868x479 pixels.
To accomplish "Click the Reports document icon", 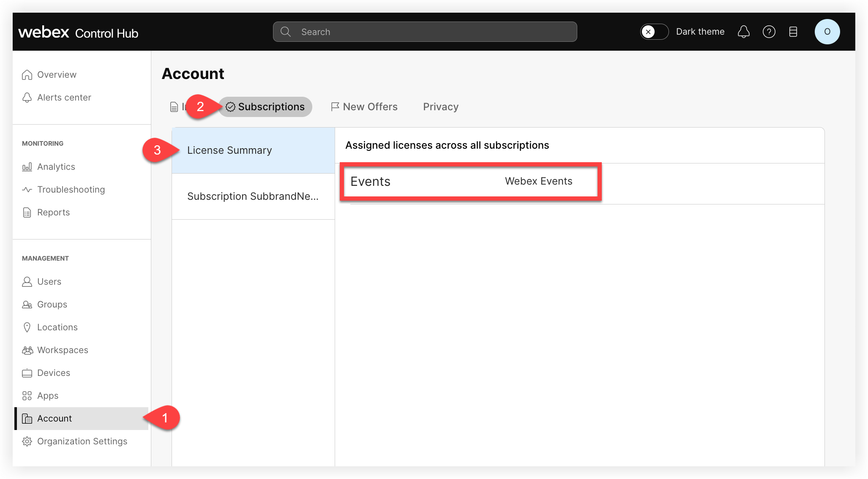I will click(27, 212).
